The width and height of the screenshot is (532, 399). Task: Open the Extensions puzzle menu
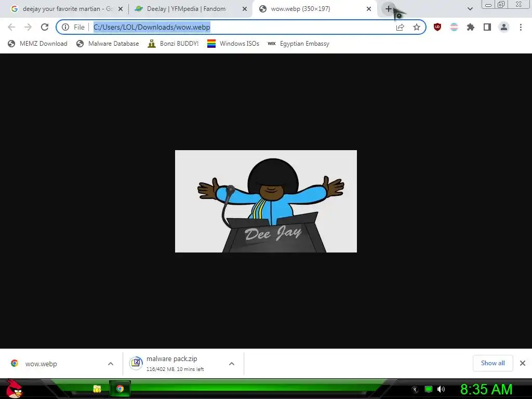[471, 27]
